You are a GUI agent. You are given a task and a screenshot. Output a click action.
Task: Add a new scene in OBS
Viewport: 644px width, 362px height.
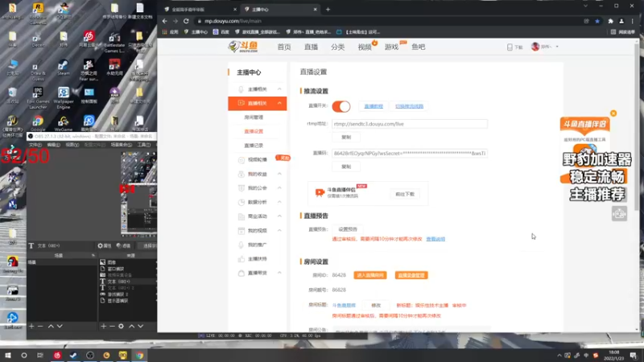[31, 326]
